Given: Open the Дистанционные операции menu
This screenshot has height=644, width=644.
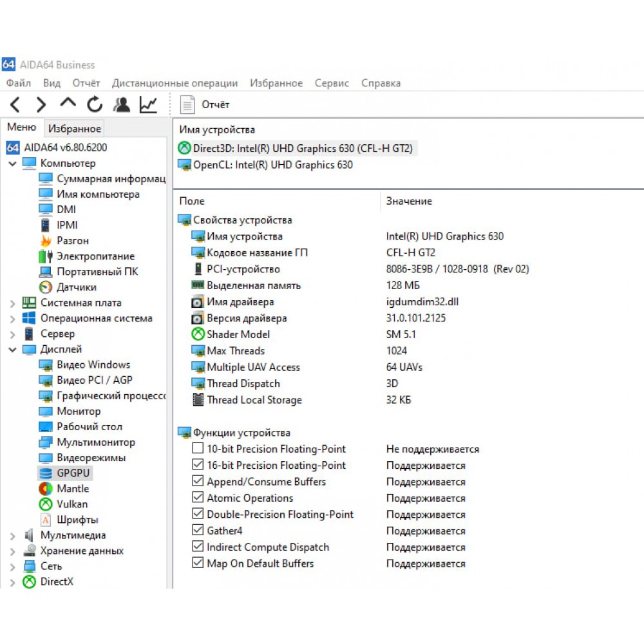Looking at the screenshot, I should point(175,83).
